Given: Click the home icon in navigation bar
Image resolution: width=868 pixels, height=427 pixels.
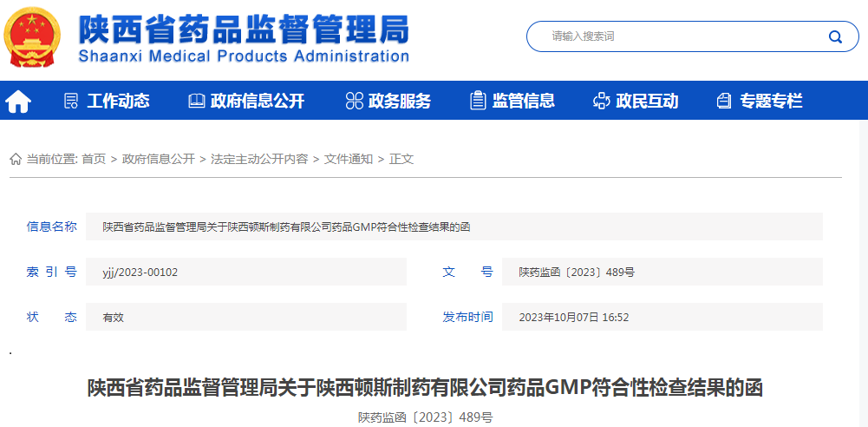Looking at the screenshot, I should 17,102.
